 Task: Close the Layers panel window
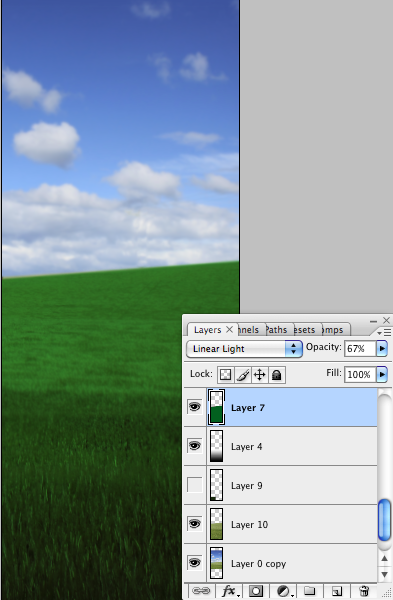coord(386,320)
